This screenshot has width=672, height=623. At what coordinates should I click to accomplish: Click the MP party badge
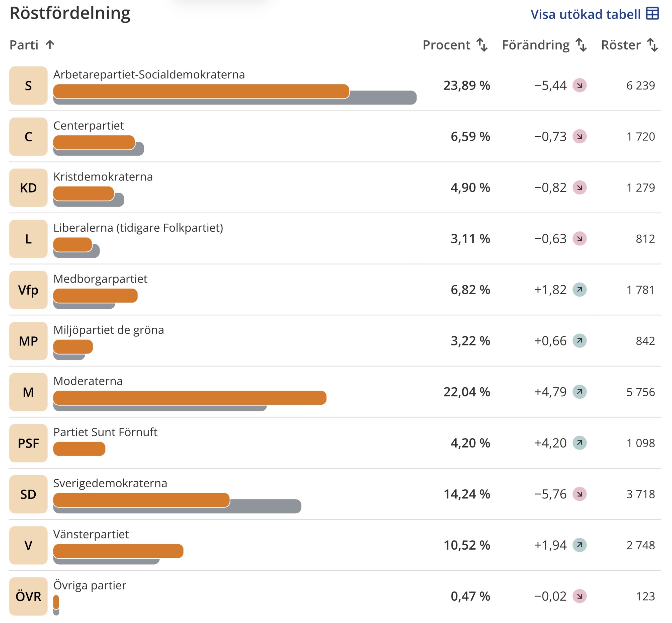(28, 341)
